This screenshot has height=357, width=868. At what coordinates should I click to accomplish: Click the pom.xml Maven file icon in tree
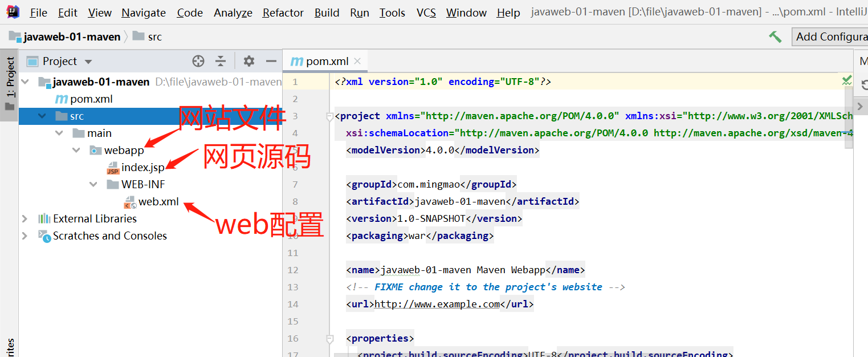click(x=61, y=99)
